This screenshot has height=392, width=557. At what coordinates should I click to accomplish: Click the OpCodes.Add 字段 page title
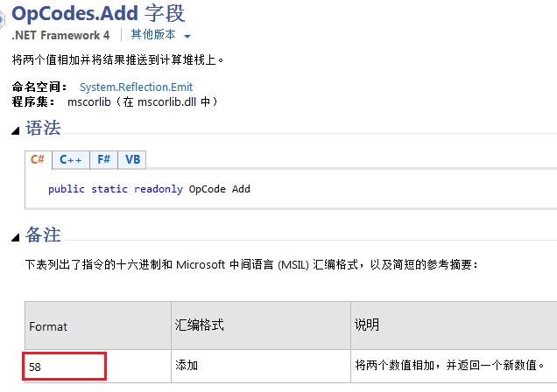tap(98, 13)
